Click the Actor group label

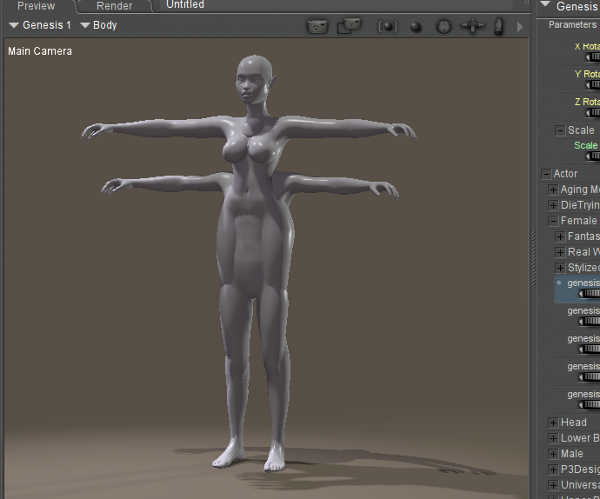tap(566, 174)
